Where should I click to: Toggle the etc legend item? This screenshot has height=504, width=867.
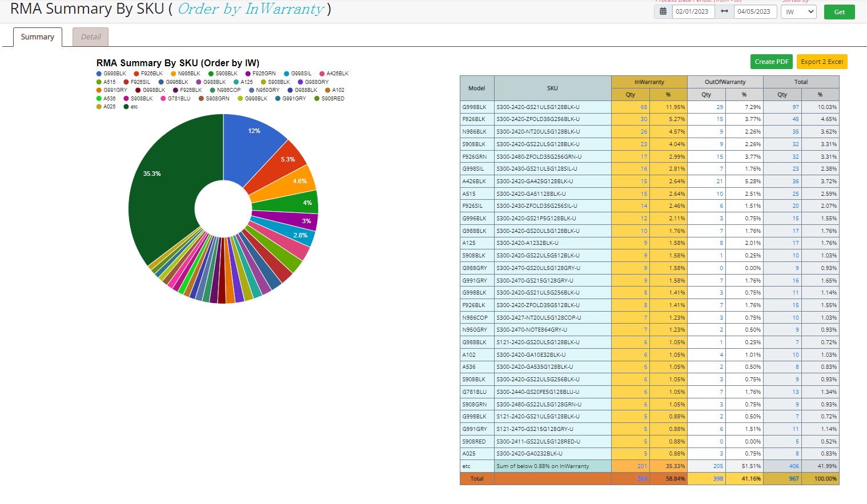[131, 107]
